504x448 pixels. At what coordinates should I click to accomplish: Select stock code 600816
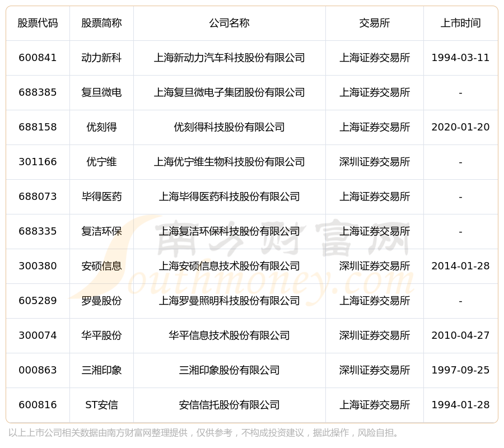point(38,405)
